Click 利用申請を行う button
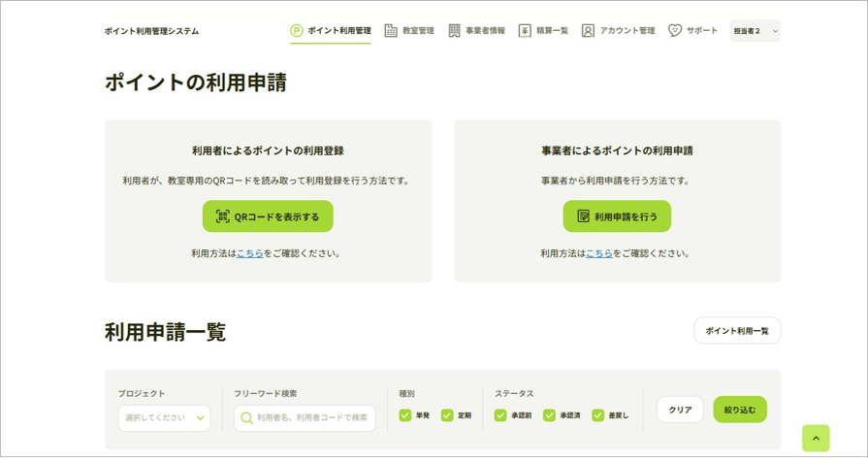Screen dimensions: 868x463 point(617,216)
